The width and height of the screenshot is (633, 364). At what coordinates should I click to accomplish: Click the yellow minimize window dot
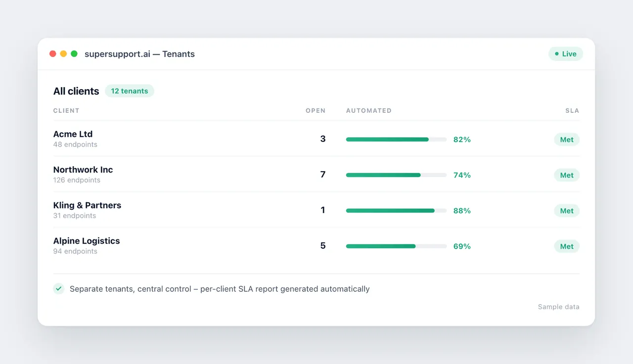pos(63,54)
